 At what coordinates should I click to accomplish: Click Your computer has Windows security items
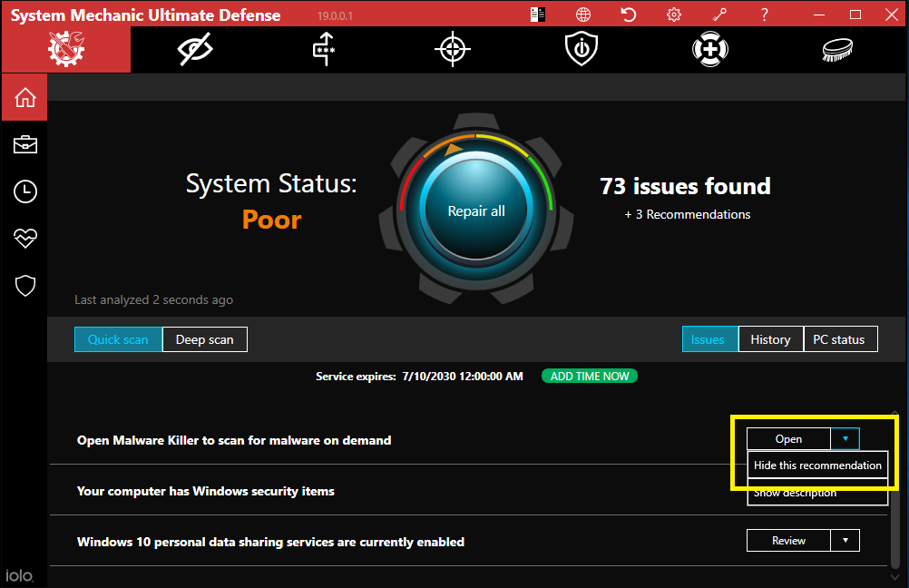click(x=206, y=491)
